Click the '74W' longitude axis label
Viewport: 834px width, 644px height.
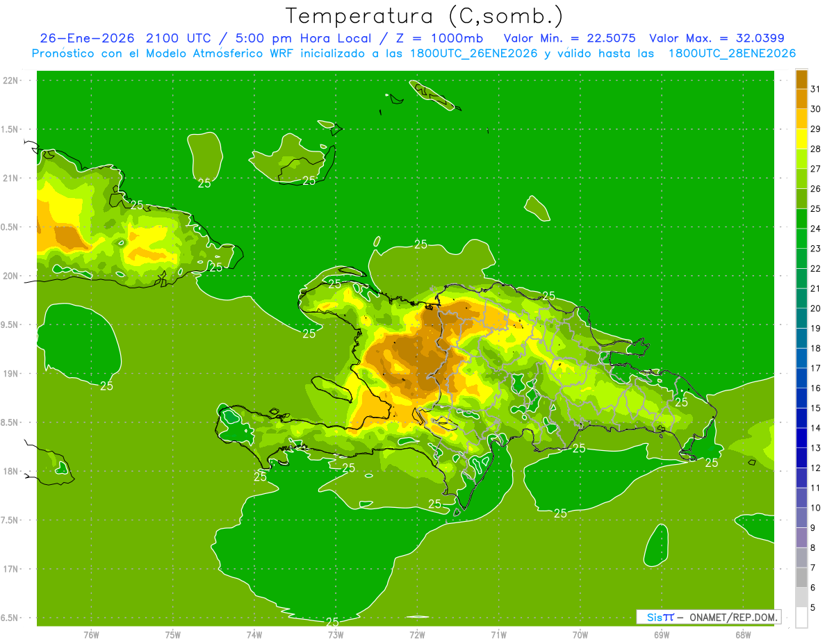click(254, 635)
